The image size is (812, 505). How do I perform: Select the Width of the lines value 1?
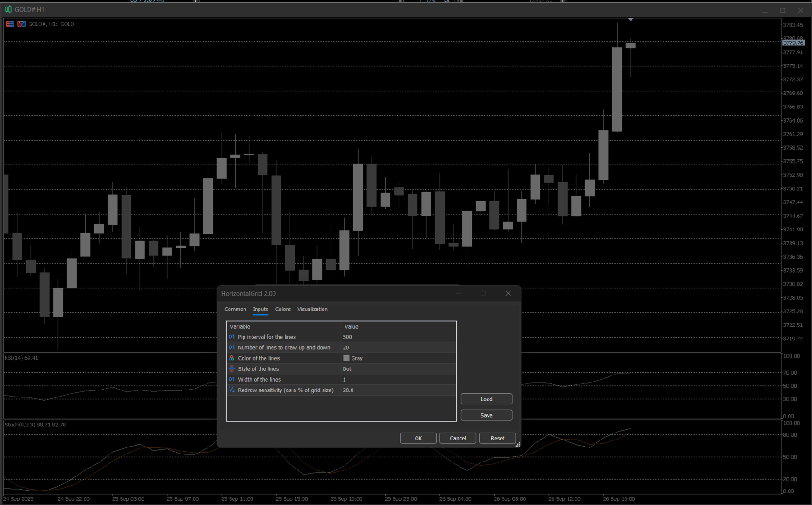345,380
